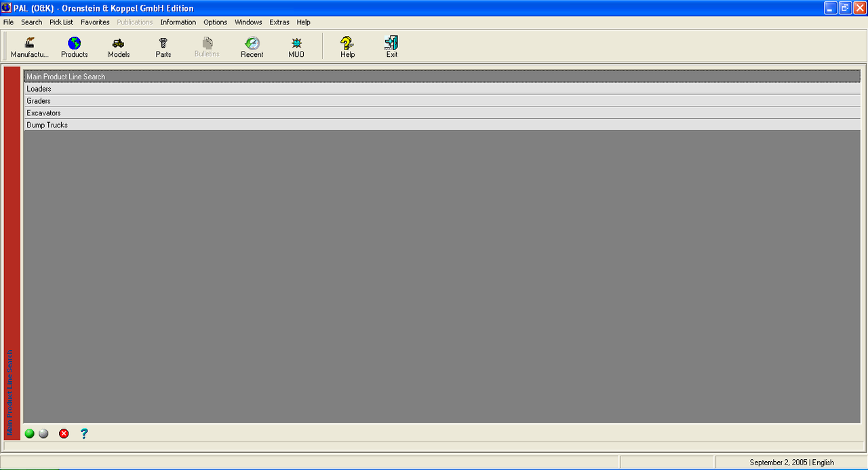Open the Information menu
Viewport: 868px width, 470px height.
pos(178,22)
